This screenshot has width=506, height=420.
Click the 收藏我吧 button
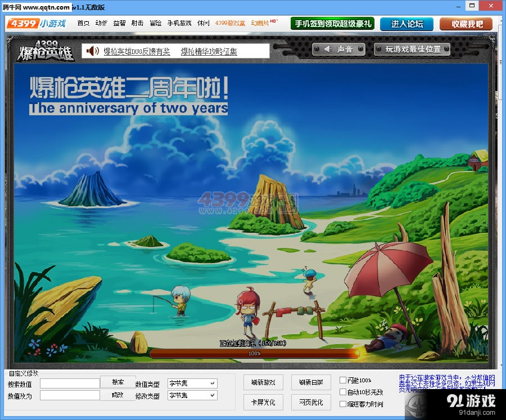coord(466,24)
